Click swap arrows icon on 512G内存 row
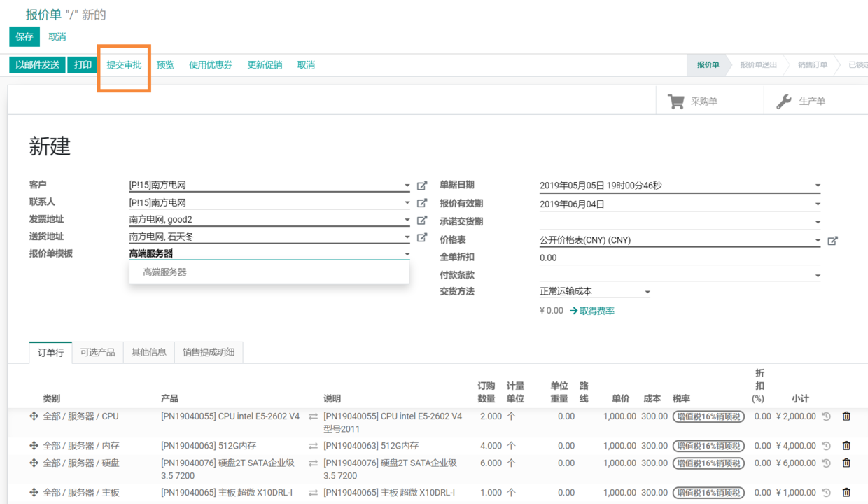Image resolution: width=868 pixels, height=504 pixels. click(313, 446)
